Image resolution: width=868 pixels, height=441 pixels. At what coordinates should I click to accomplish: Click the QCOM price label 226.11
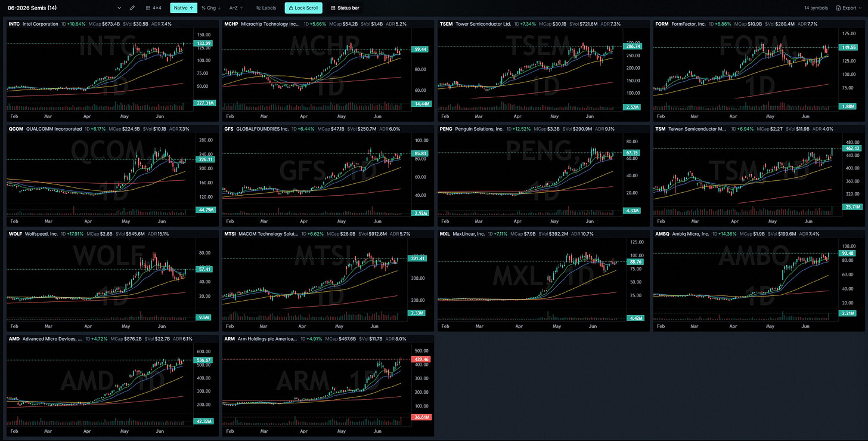(x=205, y=159)
